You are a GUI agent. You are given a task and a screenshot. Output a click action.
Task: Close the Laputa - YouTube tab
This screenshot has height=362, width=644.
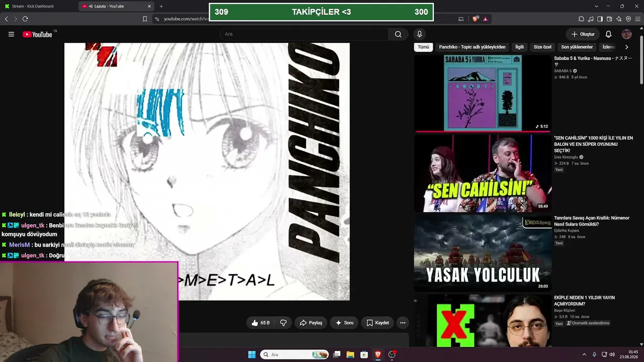149,7
